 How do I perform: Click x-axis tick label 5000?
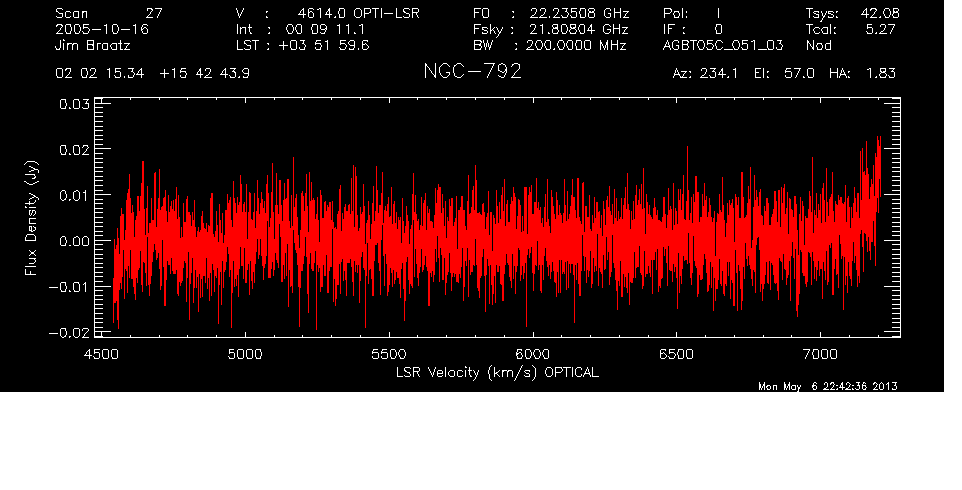245,354
